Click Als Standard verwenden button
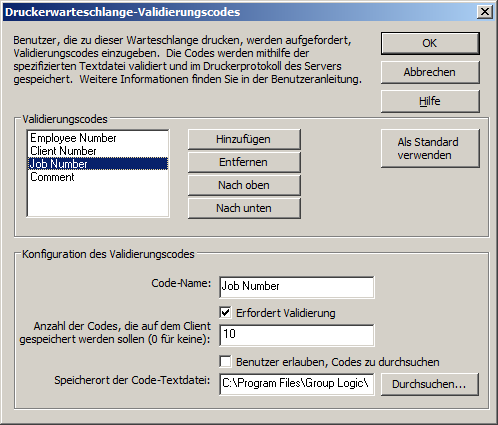The width and height of the screenshot is (498, 425). [x=430, y=148]
